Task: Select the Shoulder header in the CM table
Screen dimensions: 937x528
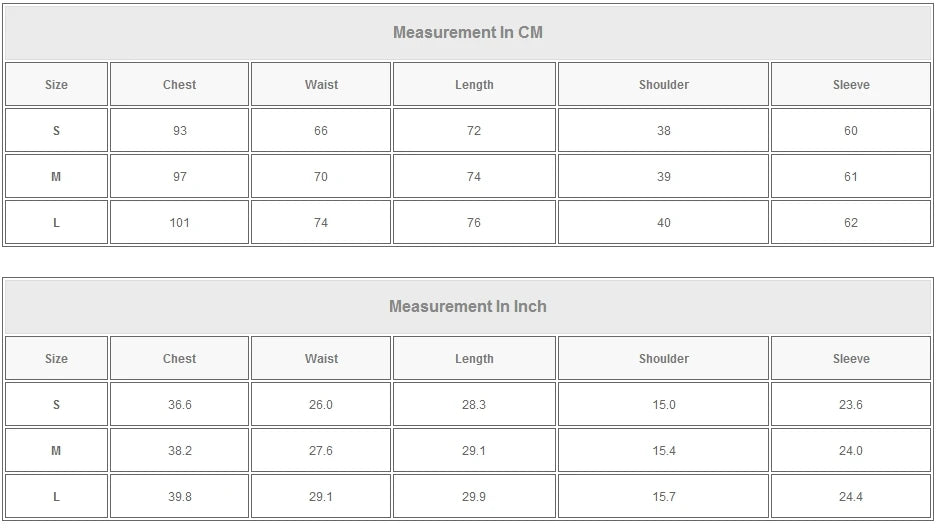Action: pos(664,85)
